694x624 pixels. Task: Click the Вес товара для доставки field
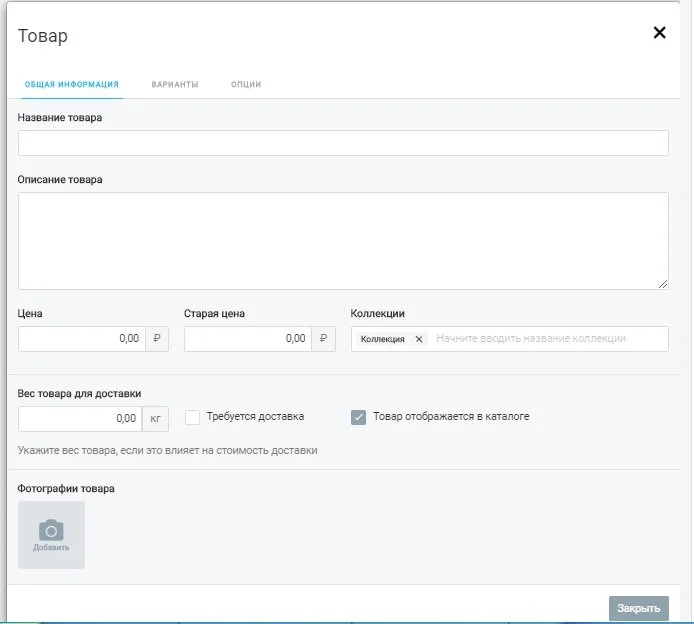pos(80,419)
